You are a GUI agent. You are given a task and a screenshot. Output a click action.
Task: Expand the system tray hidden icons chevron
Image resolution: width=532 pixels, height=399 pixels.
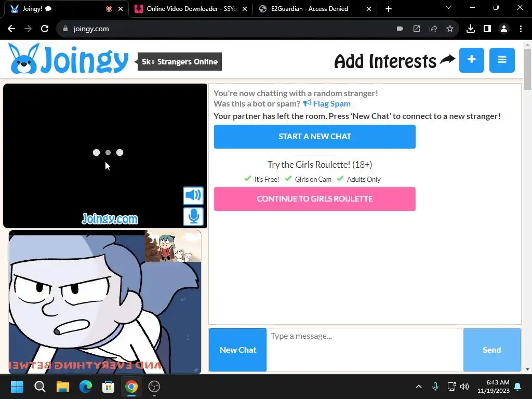419,387
